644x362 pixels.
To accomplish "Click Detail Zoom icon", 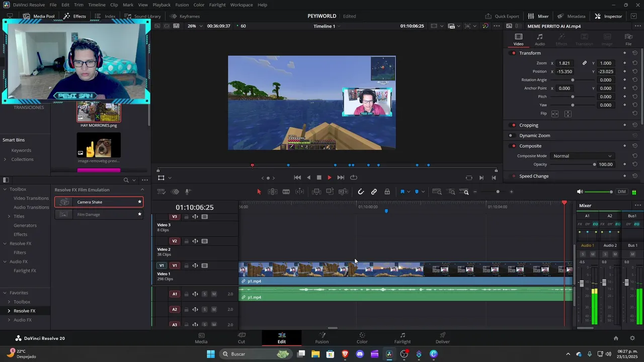I will [x=451, y=192].
